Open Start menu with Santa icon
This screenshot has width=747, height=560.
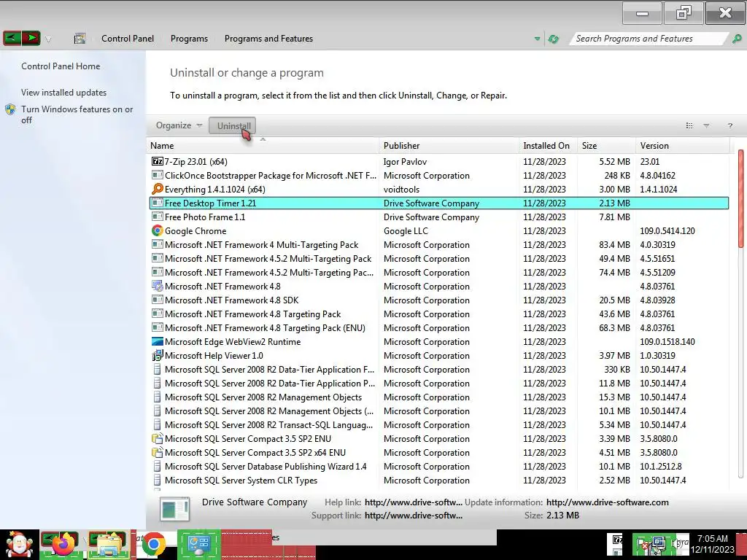(19, 545)
